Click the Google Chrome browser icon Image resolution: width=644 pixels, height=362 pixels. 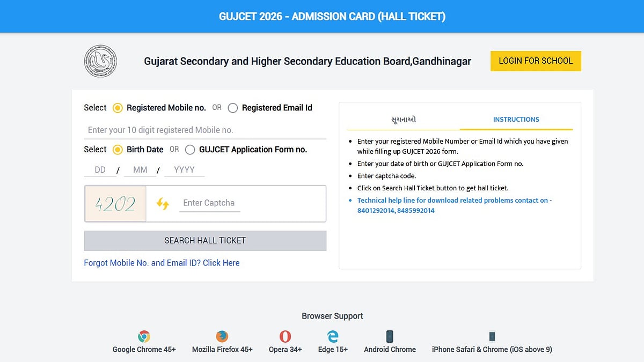point(144,337)
